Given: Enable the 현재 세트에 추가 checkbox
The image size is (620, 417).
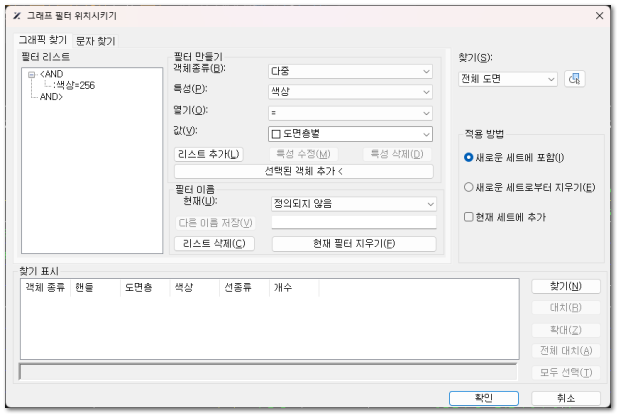Looking at the screenshot, I should click(x=469, y=217).
